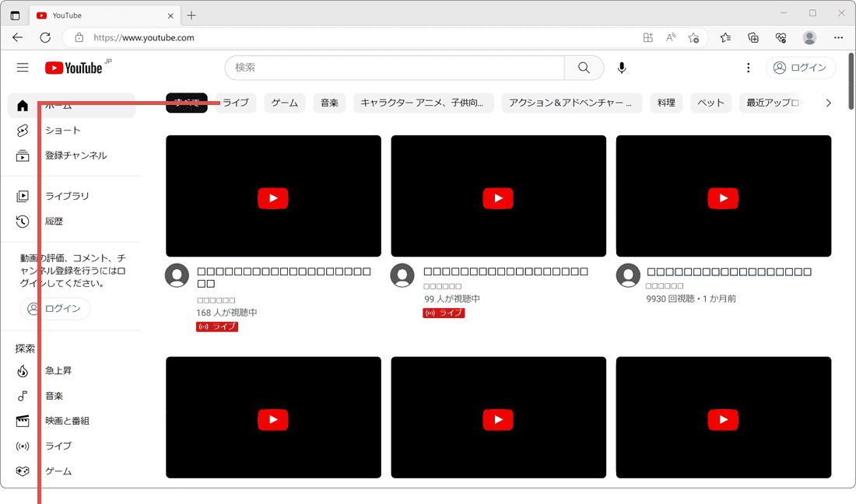Viewport: 856px width, 504px height.
Task: Enable the 音楽 category filter
Action: (x=329, y=103)
